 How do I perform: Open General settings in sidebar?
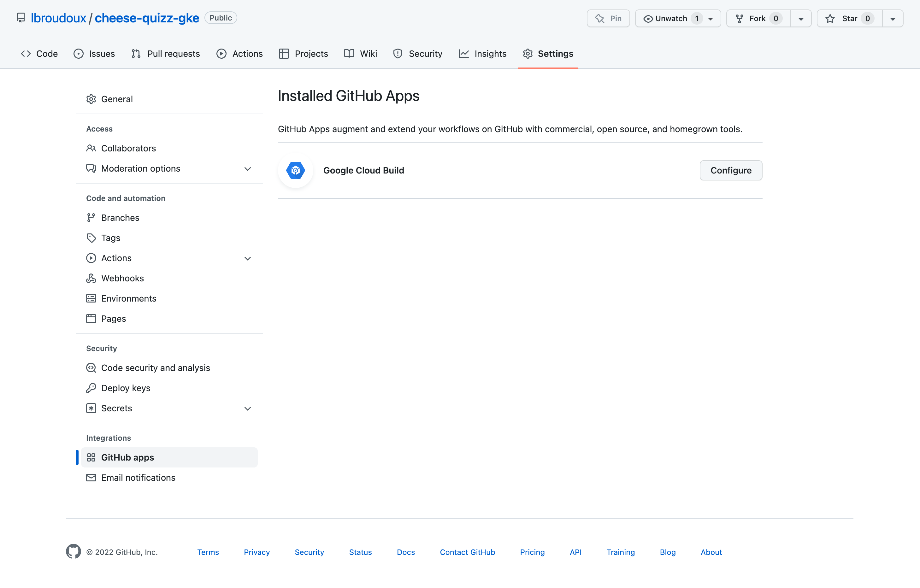116,99
